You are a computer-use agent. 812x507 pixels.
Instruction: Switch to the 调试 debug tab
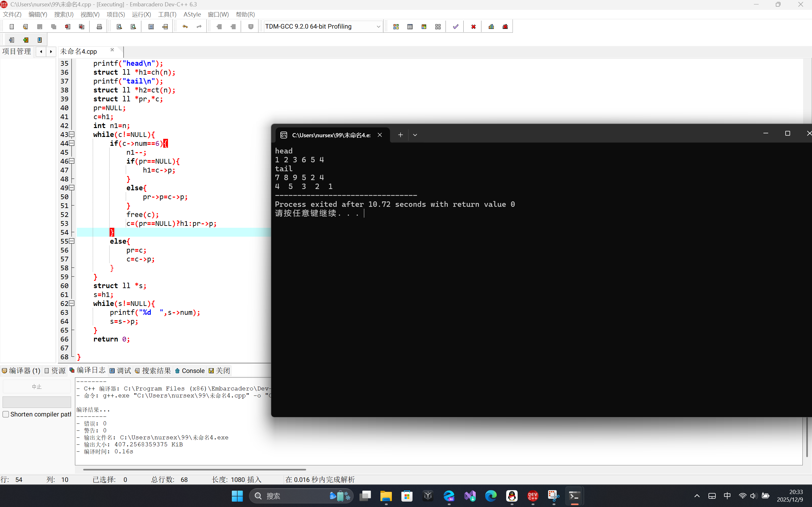click(120, 370)
